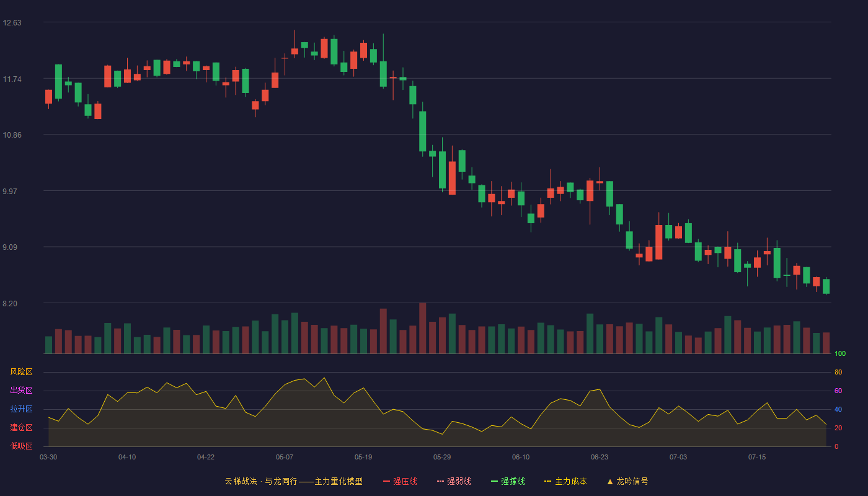Screen dimensions: 868x496
Task: Toggle the green 强撑线 legend marker
Action: coord(495,481)
